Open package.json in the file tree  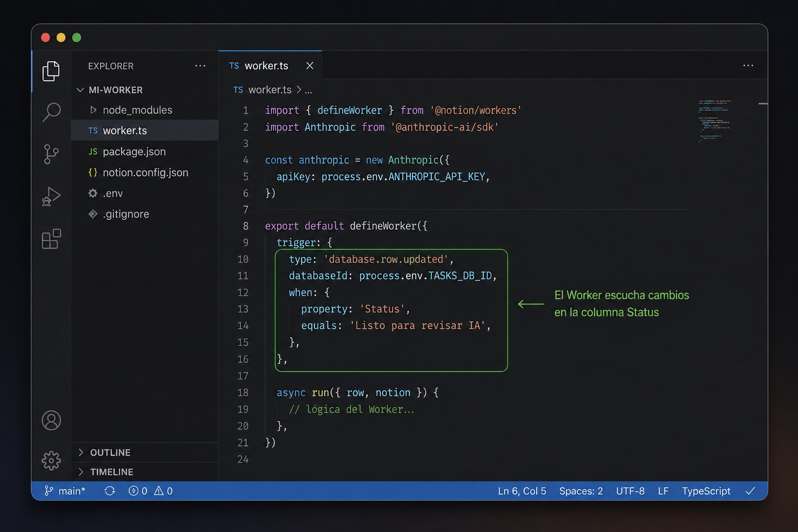tap(145, 152)
